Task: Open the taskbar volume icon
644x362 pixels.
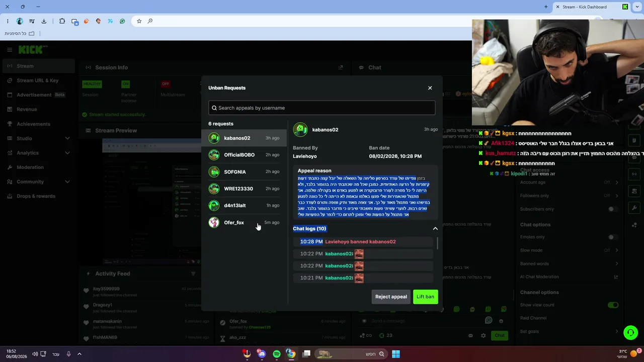Action: point(35,354)
